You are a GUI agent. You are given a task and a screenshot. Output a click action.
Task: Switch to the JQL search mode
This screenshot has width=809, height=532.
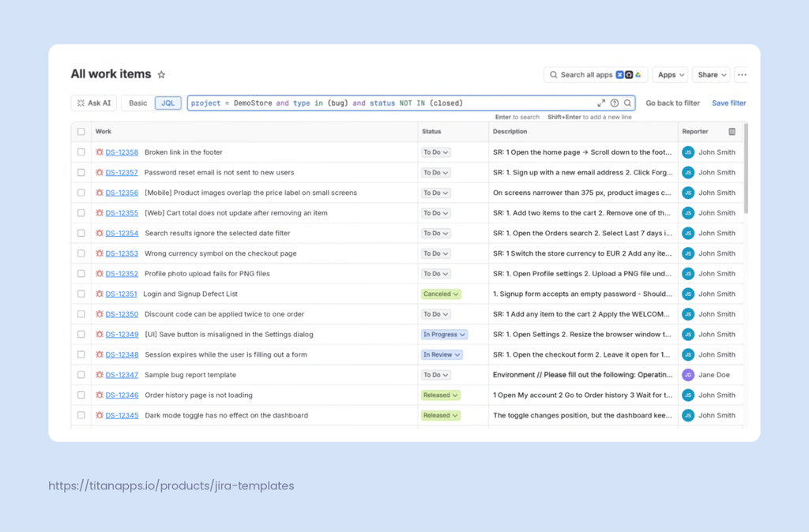167,103
